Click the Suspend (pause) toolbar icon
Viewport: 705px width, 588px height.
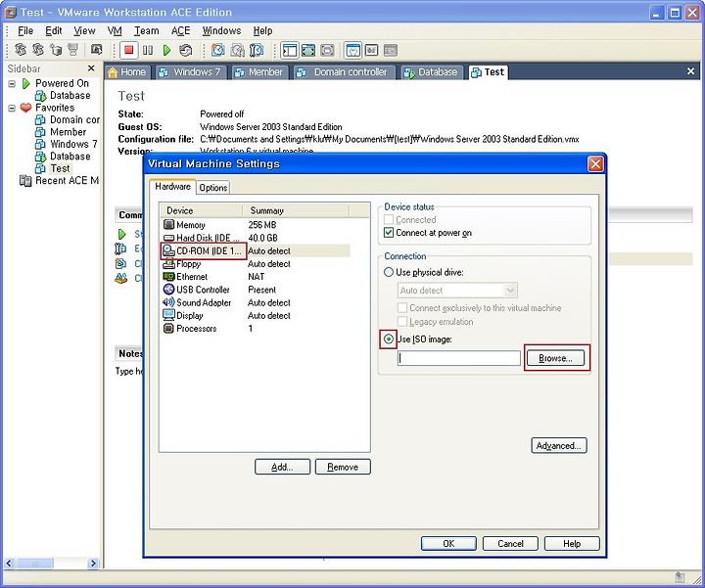pos(148,50)
